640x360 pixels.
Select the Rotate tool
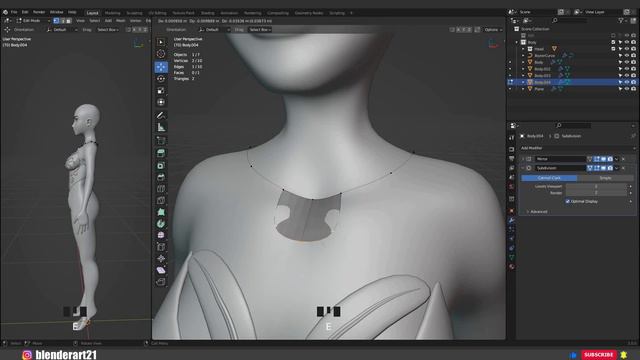click(x=161, y=79)
